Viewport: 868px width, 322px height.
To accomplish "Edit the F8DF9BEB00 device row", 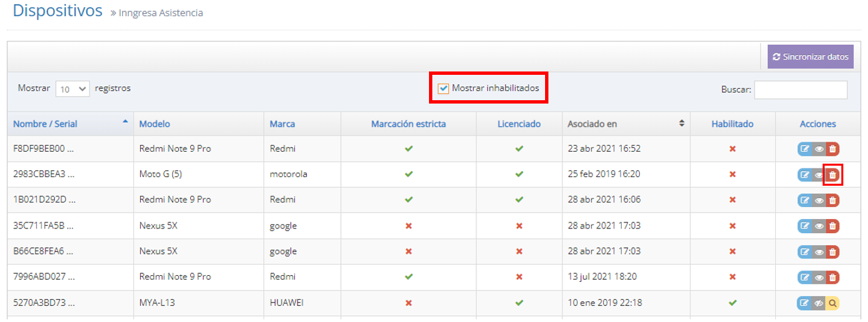I will (805, 149).
